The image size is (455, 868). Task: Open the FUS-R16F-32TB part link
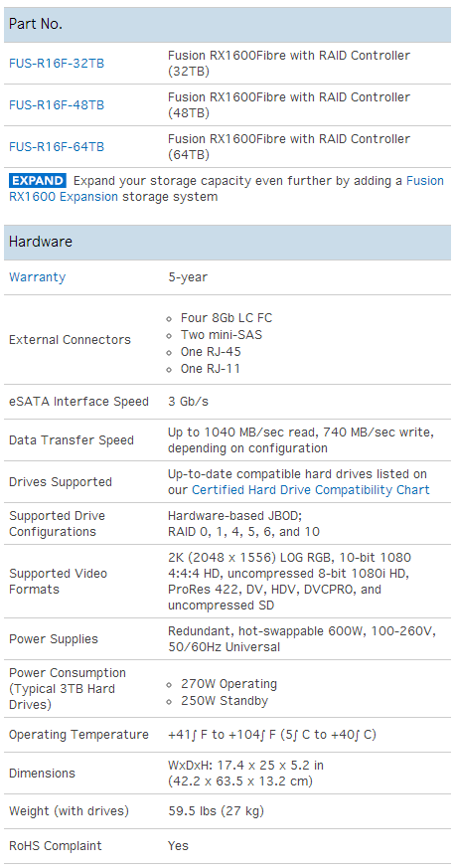click(x=57, y=63)
